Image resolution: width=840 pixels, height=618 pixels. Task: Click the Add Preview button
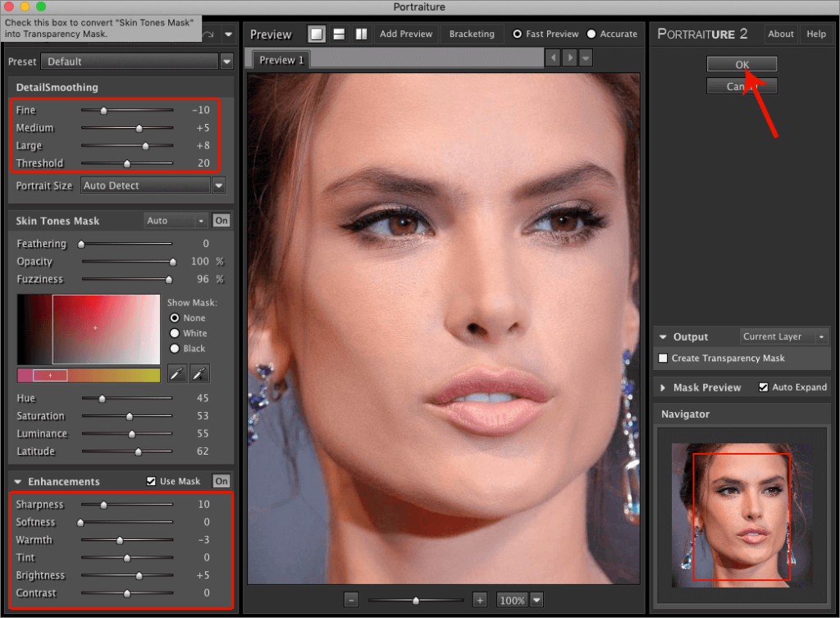point(405,34)
